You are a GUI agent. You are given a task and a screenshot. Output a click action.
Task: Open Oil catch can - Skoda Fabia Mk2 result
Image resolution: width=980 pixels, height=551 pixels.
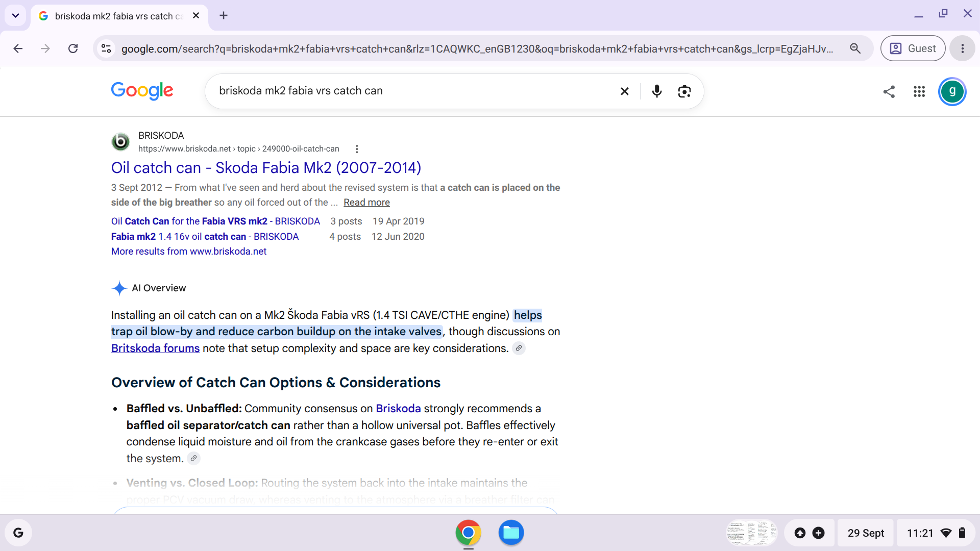[x=266, y=167]
